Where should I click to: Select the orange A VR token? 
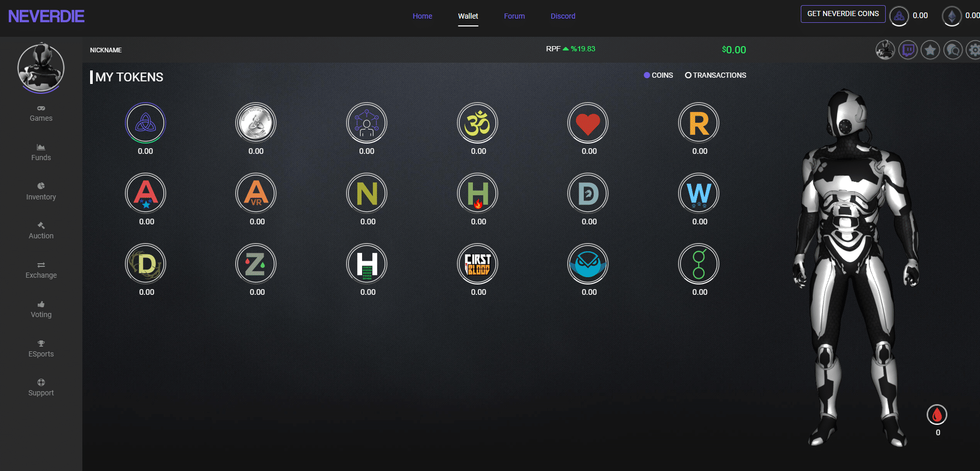tap(256, 193)
